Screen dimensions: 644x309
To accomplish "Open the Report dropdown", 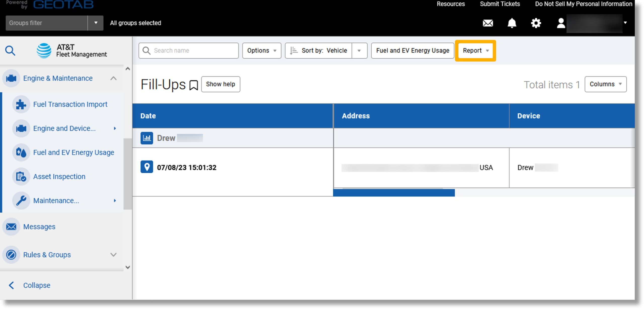I will [x=475, y=51].
